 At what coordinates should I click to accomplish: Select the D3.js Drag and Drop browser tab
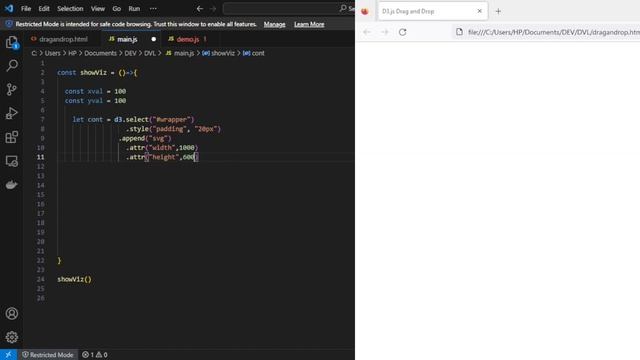pos(433,11)
